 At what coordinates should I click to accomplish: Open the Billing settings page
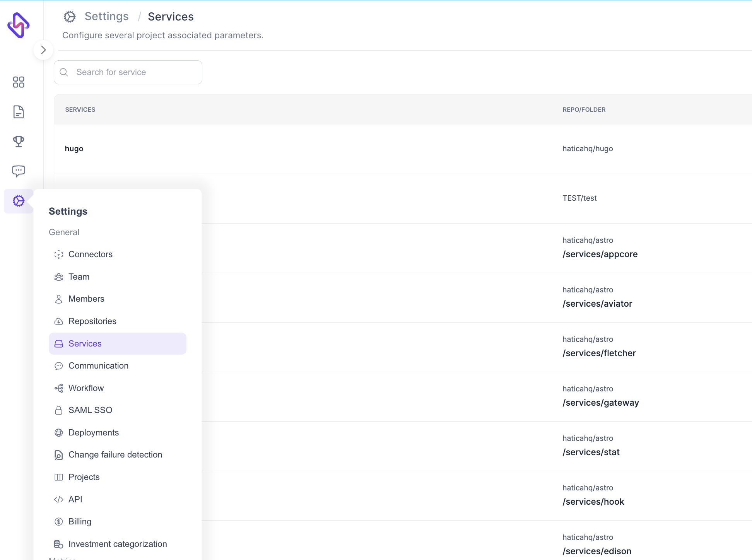80,521
